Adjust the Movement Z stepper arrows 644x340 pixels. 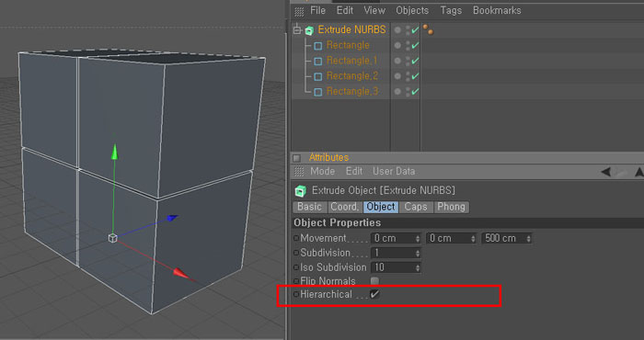coord(529,238)
